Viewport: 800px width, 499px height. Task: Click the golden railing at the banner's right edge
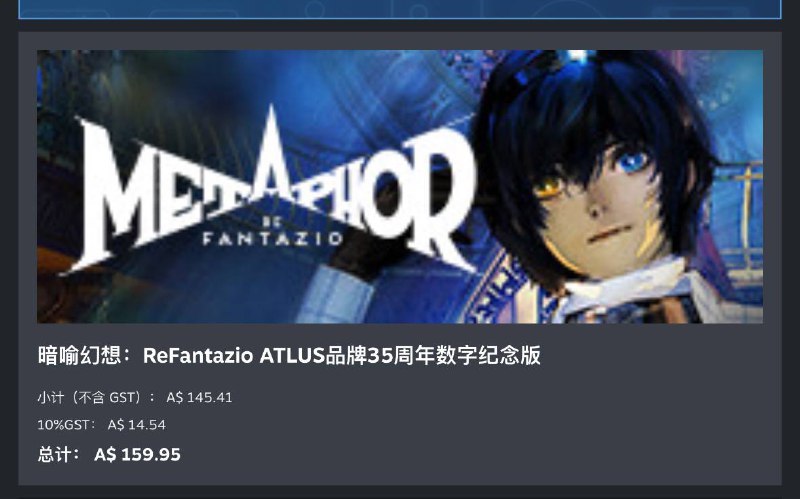(745, 219)
